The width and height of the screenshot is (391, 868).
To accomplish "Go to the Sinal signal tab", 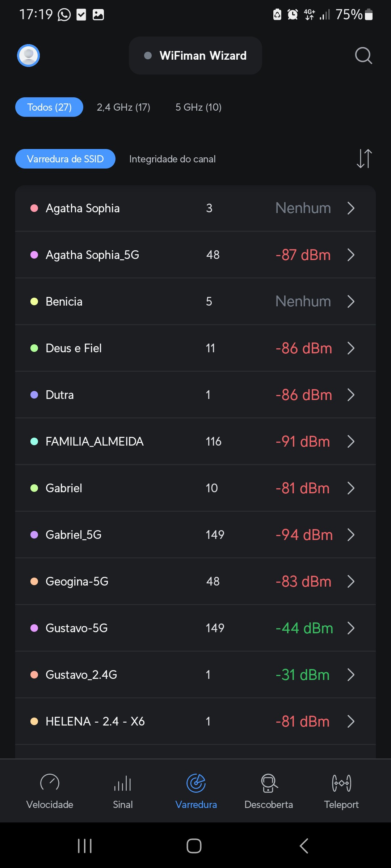I will pos(123,791).
